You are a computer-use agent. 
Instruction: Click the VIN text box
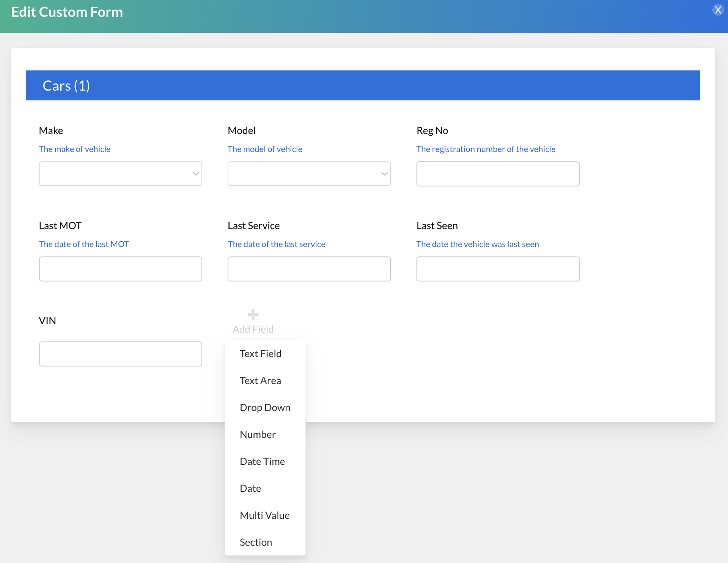[x=120, y=354]
